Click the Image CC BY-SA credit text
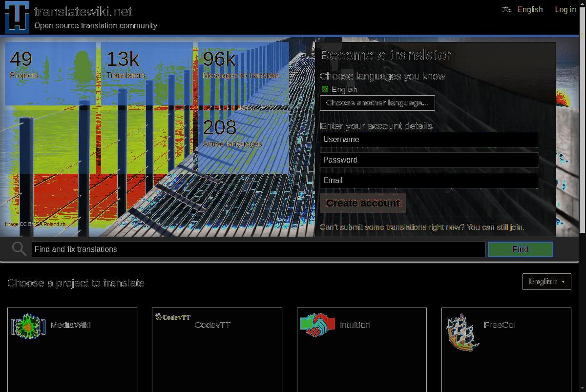 pos(35,224)
